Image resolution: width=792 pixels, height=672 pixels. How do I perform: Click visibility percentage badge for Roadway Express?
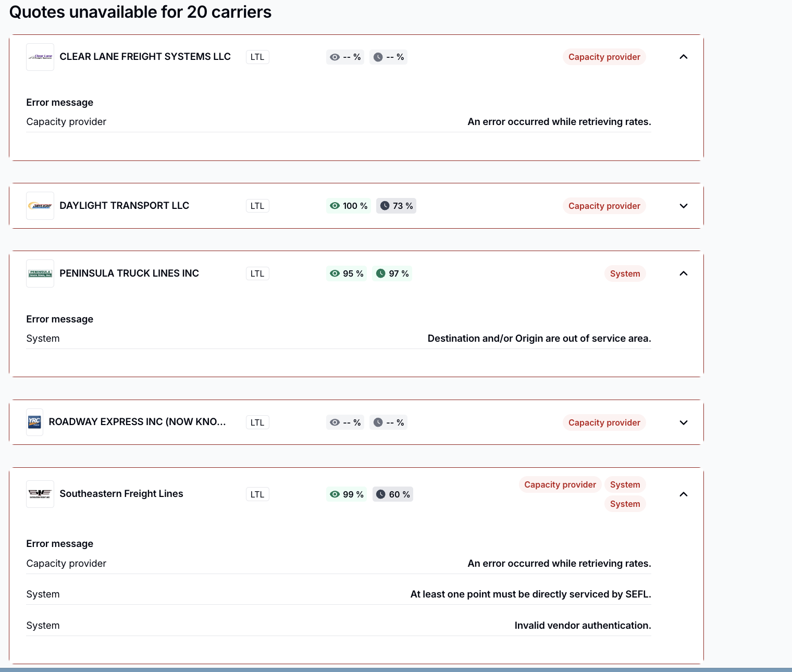[x=345, y=422]
